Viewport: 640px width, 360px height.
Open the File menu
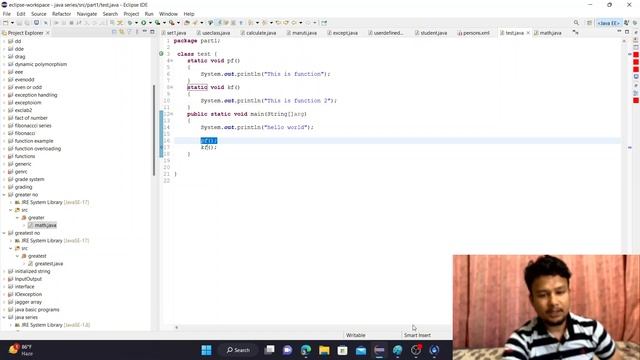point(7,14)
